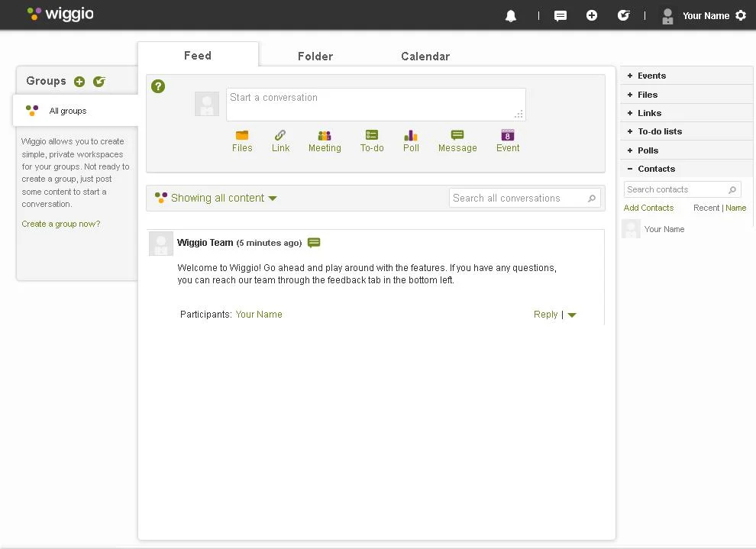The width and height of the screenshot is (756, 549).
Task: Expand the Files section in right panel
Action: pos(686,95)
